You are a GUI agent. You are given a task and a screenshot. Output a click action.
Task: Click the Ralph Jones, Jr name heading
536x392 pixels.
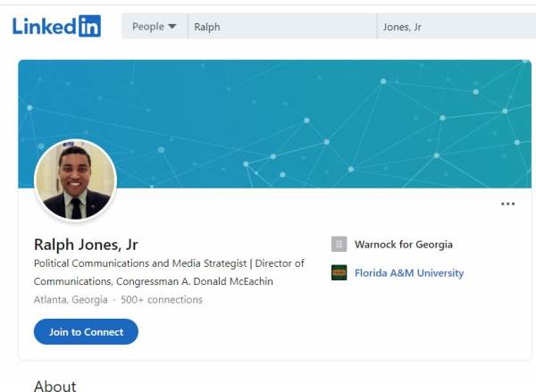coord(86,244)
